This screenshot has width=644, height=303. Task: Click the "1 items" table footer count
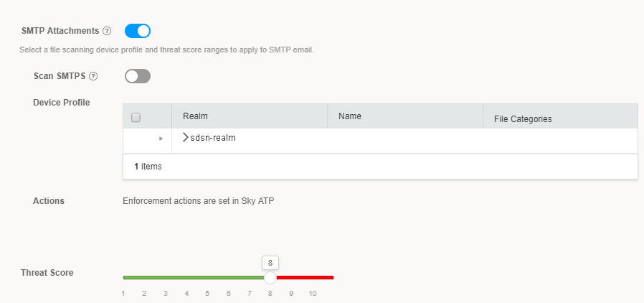(148, 167)
